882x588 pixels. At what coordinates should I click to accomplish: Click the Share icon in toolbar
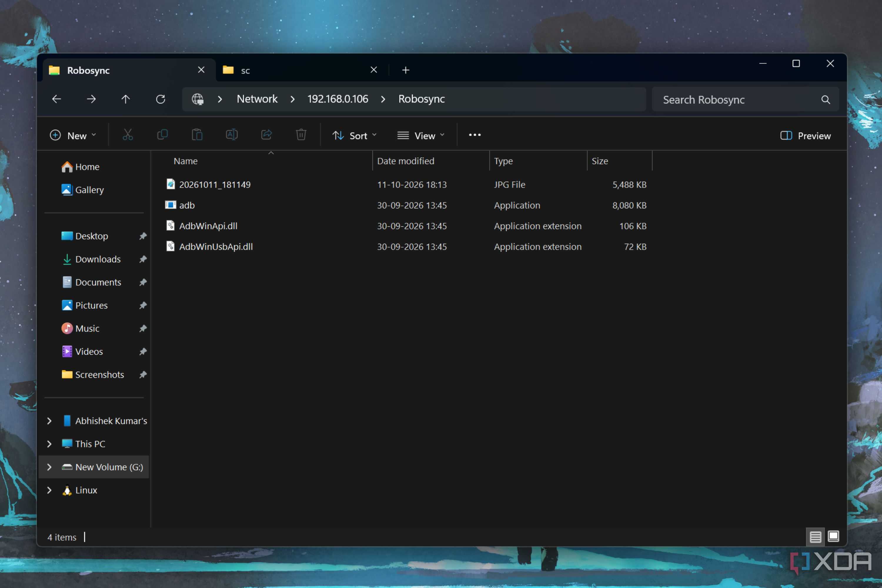coord(266,135)
